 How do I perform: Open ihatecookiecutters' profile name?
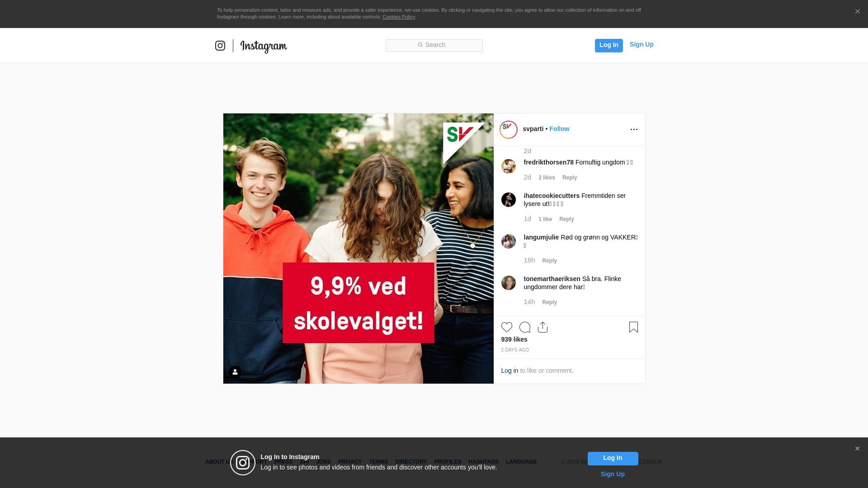[552, 196]
